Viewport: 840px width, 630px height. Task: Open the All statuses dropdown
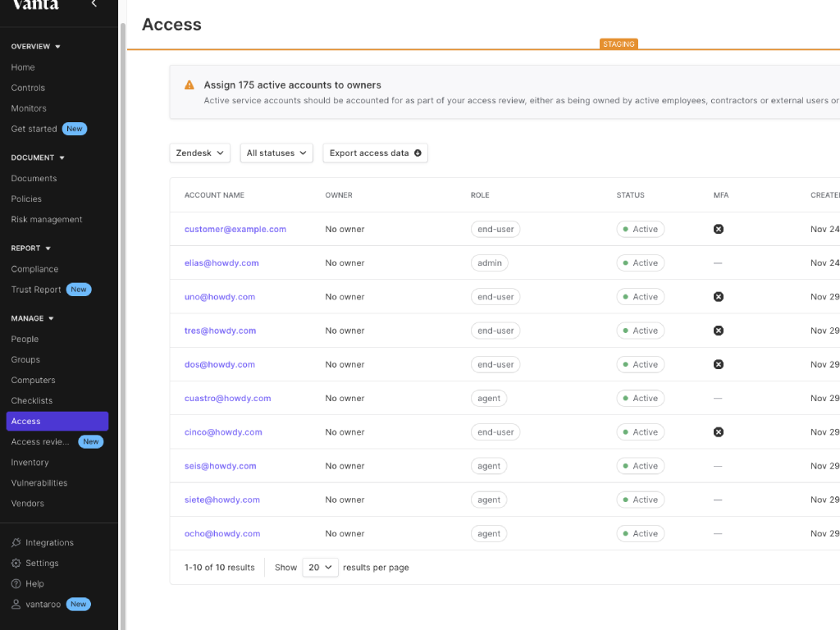tap(276, 153)
